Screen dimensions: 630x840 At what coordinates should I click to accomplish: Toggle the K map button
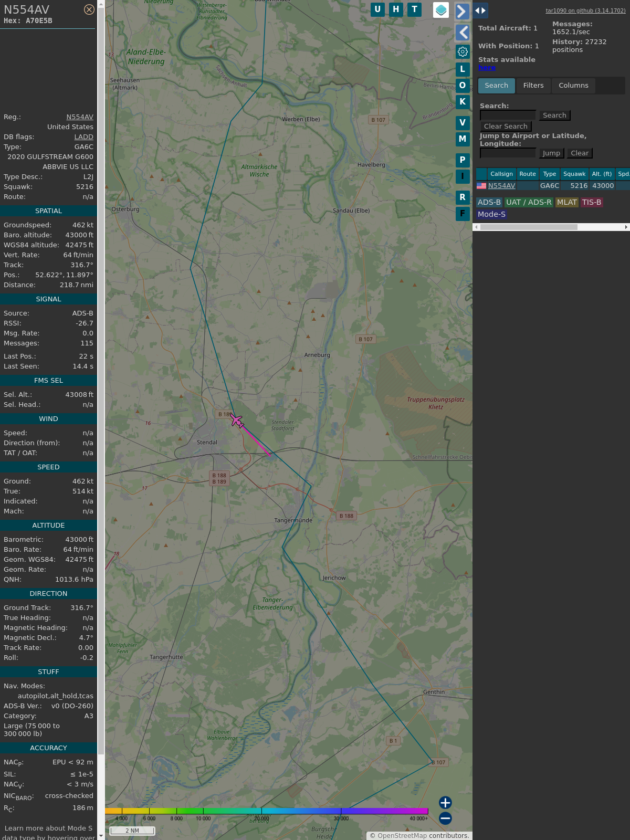(x=463, y=102)
